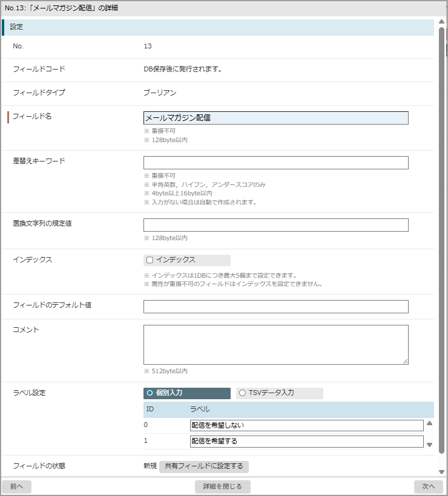Click the main scrollbar up arrow

click(442, 22)
